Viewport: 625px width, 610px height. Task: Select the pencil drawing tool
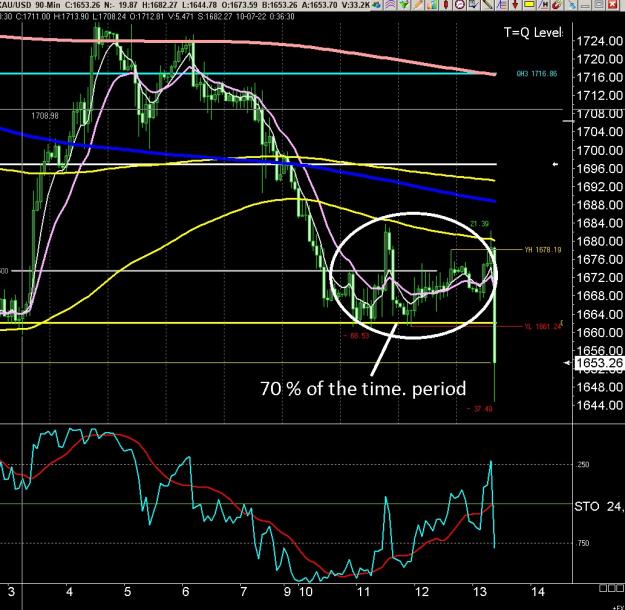pyautogui.click(x=419, y=5)
